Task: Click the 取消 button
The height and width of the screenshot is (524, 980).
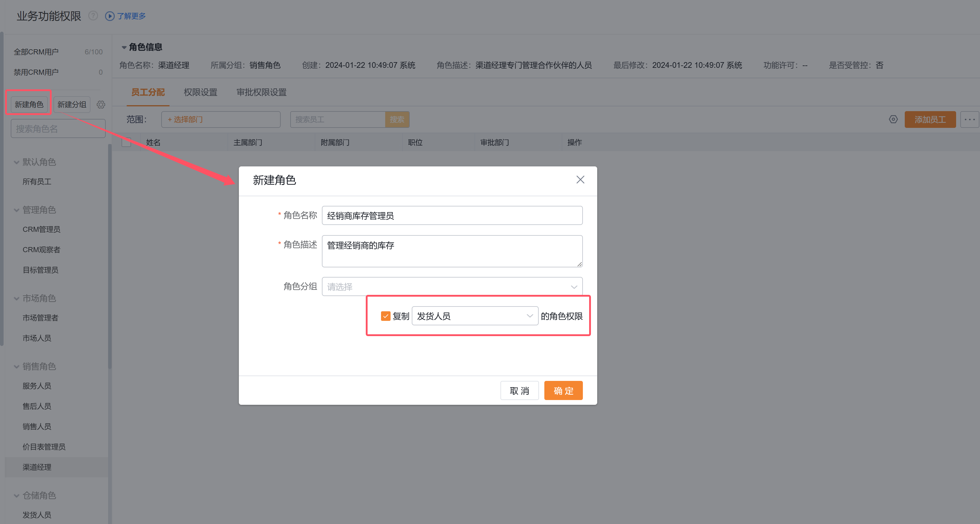Action: (x=519, y=390)
